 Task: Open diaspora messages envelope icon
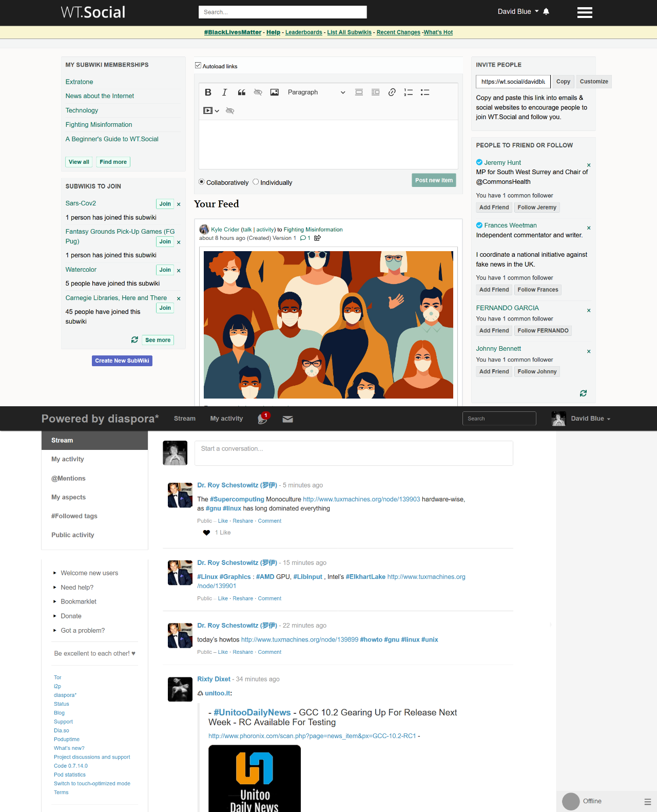[288, 419]
